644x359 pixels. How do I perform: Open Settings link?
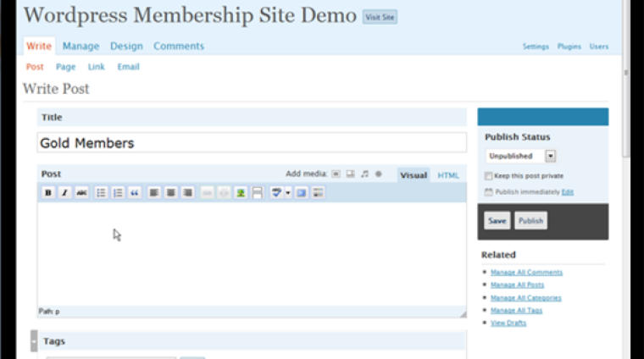coord(536,47)
